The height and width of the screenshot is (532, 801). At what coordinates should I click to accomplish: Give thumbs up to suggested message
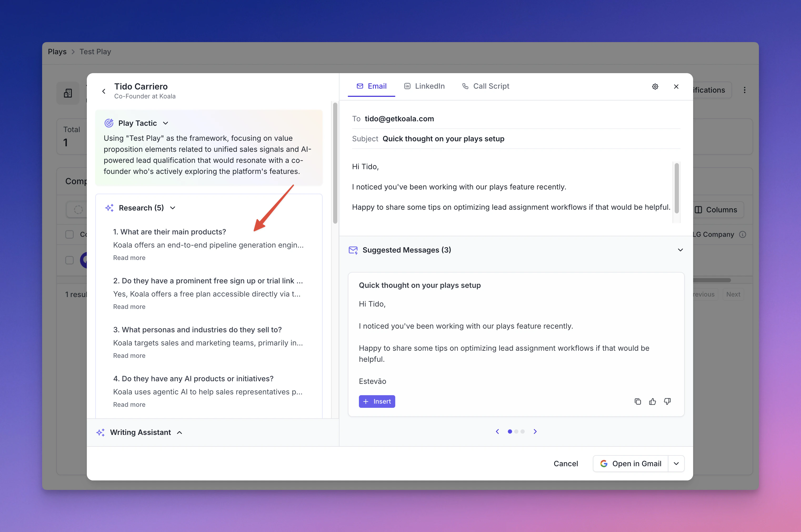(x=652, y=401)
